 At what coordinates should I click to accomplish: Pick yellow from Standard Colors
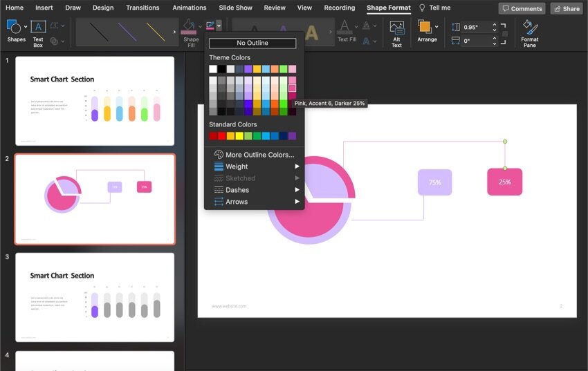coord(239,136)
